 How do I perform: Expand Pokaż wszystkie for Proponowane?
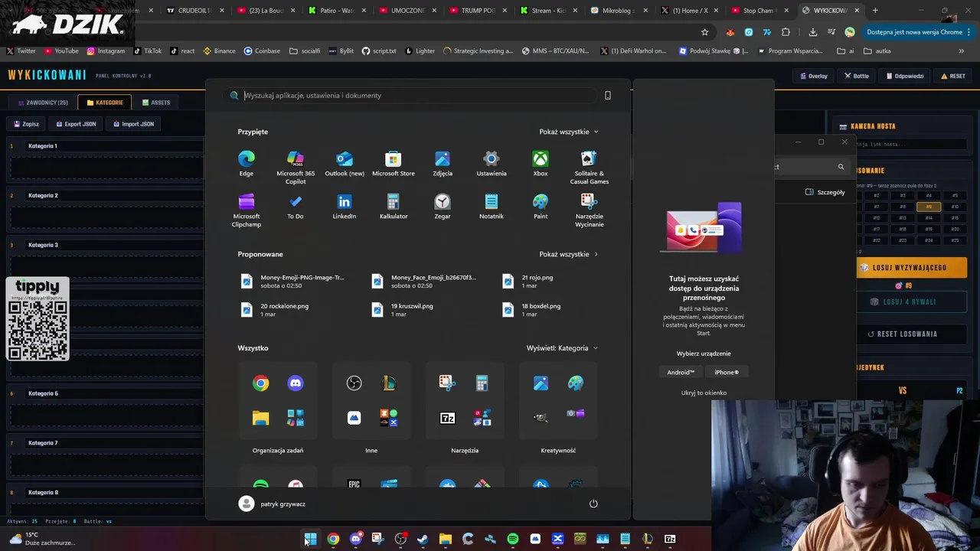pos(569,254)
